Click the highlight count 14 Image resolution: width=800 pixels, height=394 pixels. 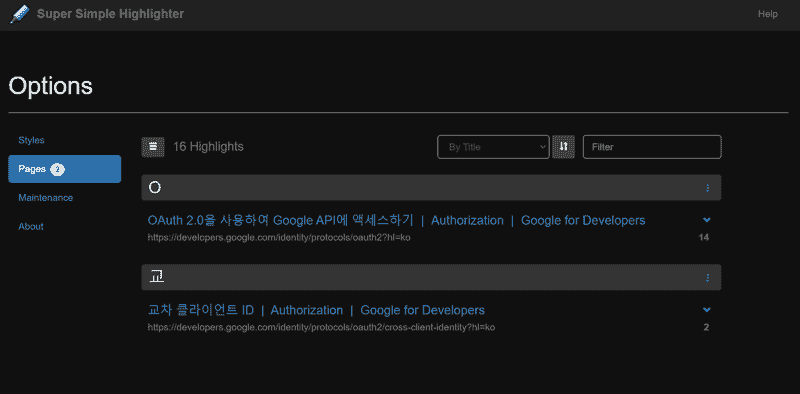pyautogui.click(x=704, y=237)
